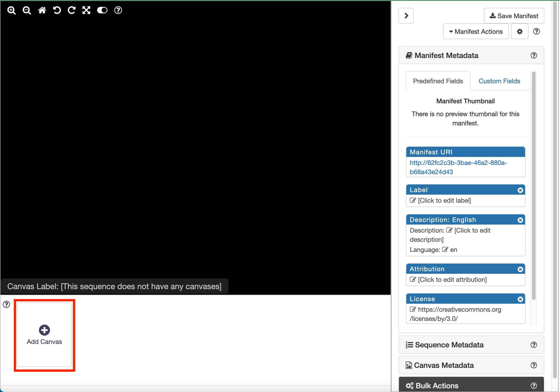
Task: Click the home/reset view icon
Action: click(x=42, y=10)
